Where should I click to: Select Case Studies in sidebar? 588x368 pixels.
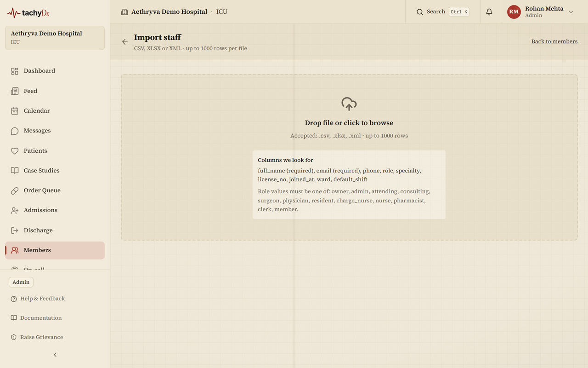[x=55, y=171]
